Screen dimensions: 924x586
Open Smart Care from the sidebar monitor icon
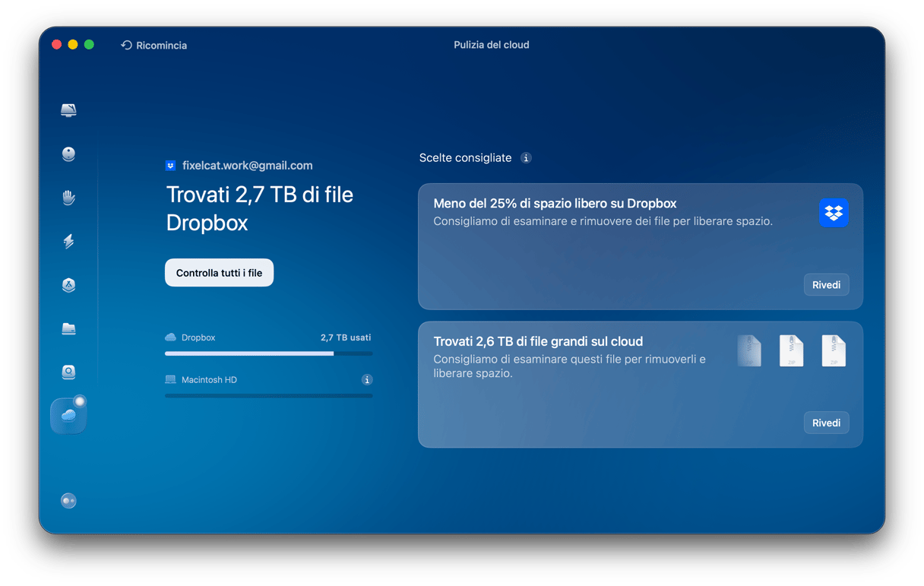[x=68, y=111]
